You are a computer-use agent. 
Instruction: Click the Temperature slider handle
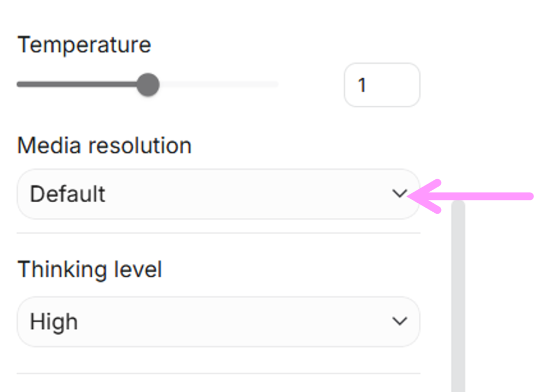tap(148, 84)
